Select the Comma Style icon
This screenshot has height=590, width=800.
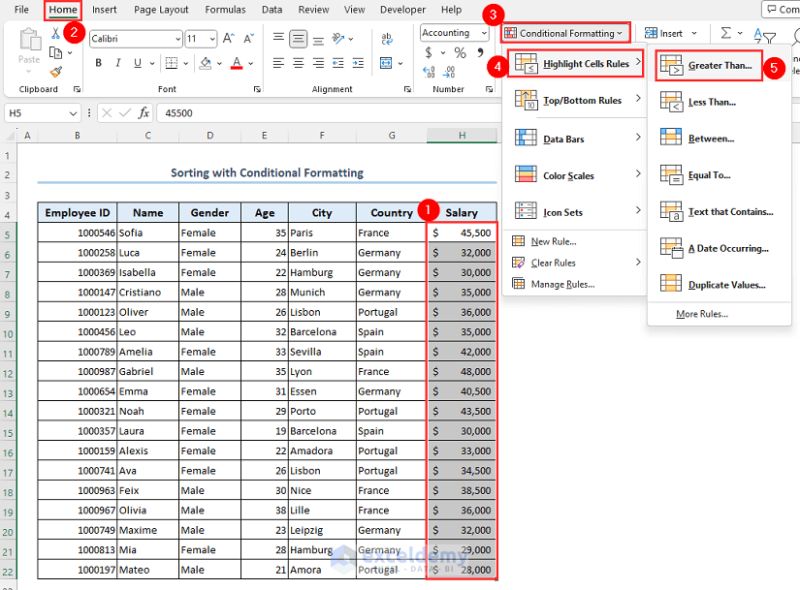(x=480, y=52)
